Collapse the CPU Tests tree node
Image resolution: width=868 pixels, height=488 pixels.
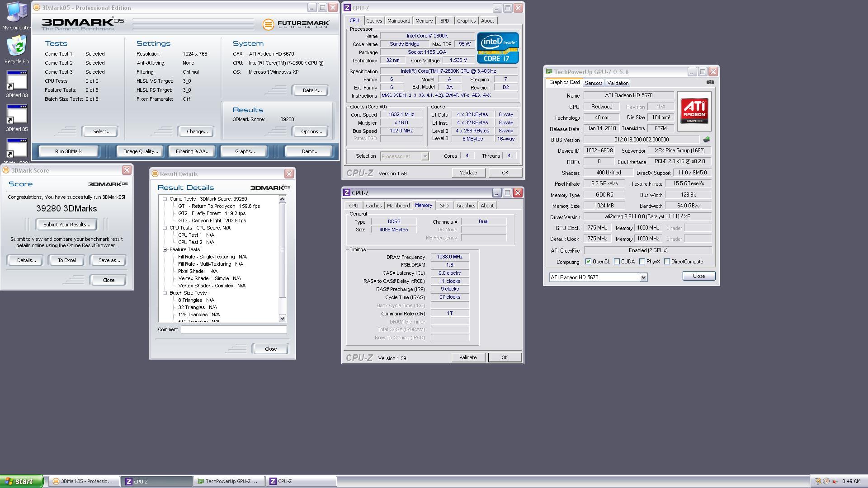click(165, 228)
